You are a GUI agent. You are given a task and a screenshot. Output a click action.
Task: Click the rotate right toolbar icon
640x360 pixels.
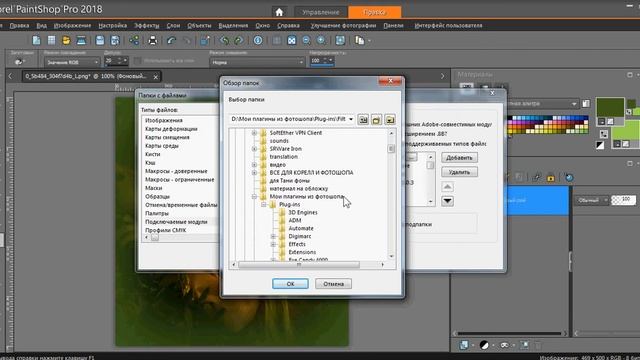coord(239,40)
